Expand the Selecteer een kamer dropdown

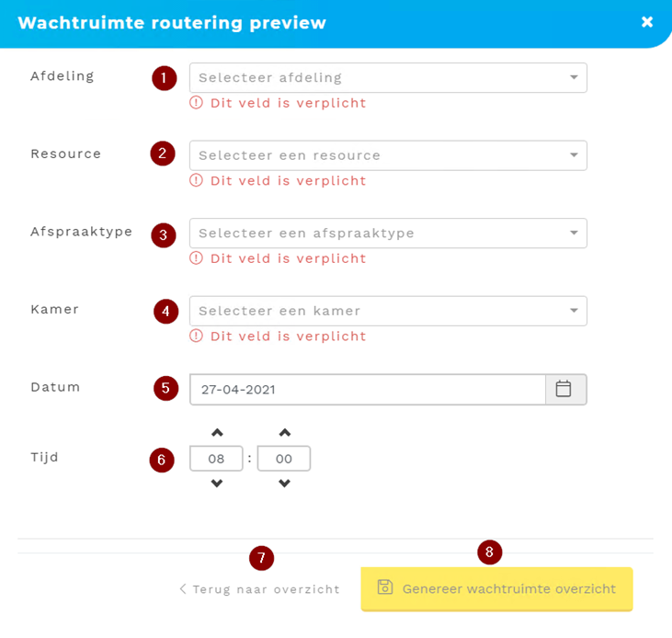pyautogui.click(x=377, y=311)
